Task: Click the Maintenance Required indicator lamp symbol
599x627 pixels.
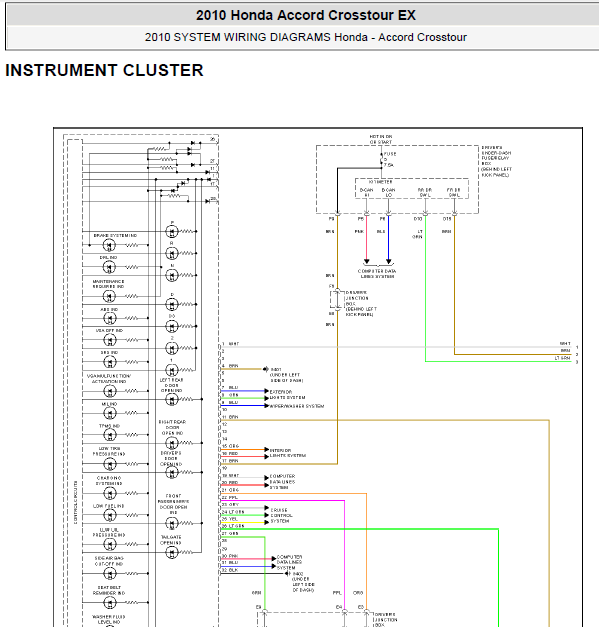Action: coord(110,296)
